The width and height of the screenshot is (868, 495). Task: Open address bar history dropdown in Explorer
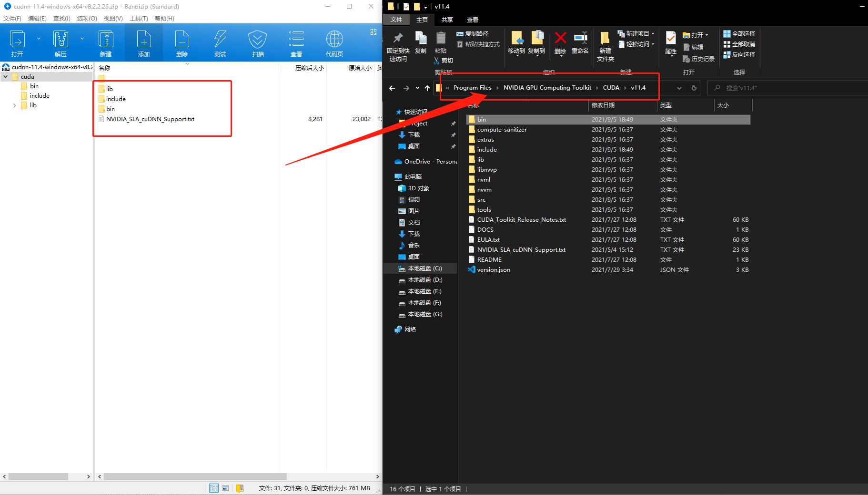(679, 88)
